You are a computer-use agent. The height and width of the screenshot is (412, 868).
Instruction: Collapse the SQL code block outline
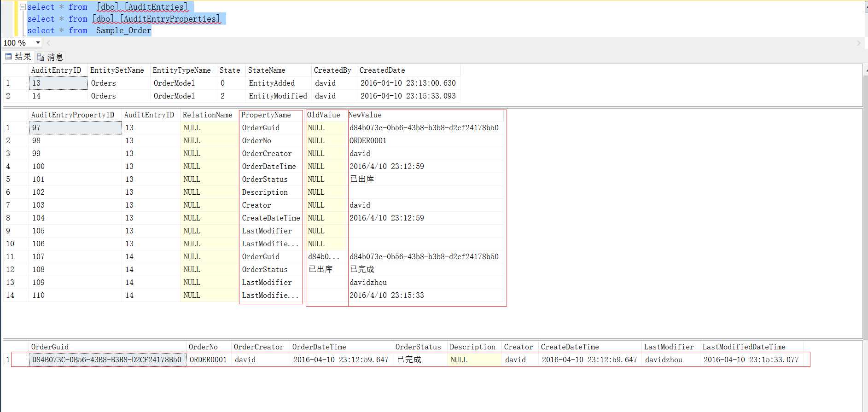pos(22,7)
